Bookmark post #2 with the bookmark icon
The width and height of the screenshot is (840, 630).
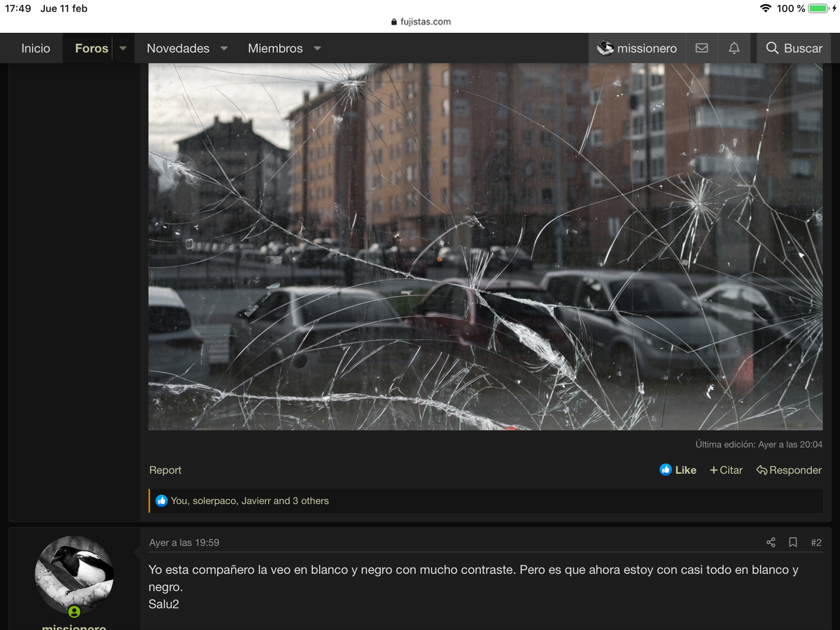(x=793, y=542)
